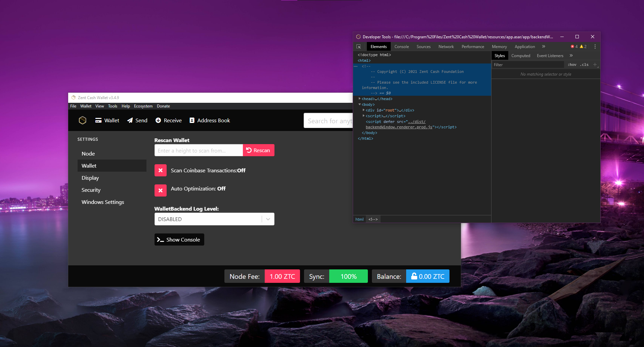Click the new style rule plus icon
This screenshot has width=644, height=347.
pyautogui.click(x=595, y=64)
